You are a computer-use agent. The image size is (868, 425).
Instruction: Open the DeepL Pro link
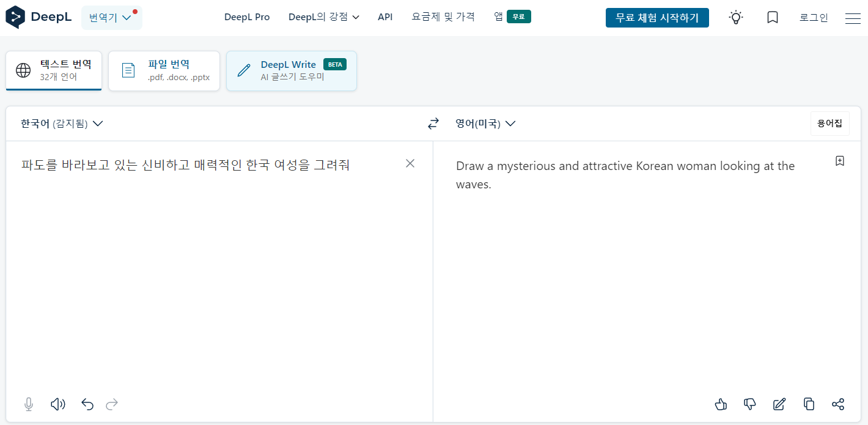pyautogui.click(x=247, y=17)
